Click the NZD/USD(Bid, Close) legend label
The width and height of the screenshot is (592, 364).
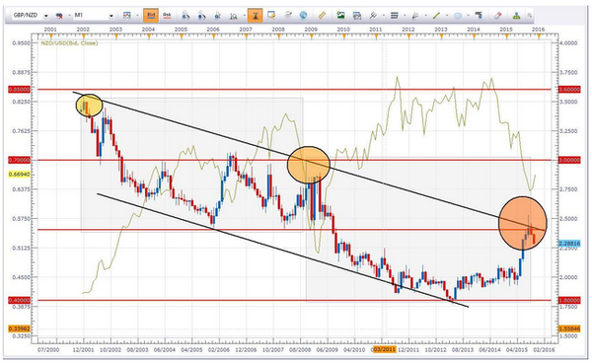point(69,43)
